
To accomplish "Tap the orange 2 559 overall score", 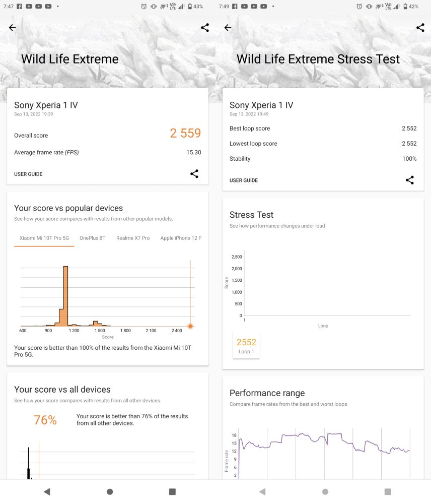I will tap(185, 133).
